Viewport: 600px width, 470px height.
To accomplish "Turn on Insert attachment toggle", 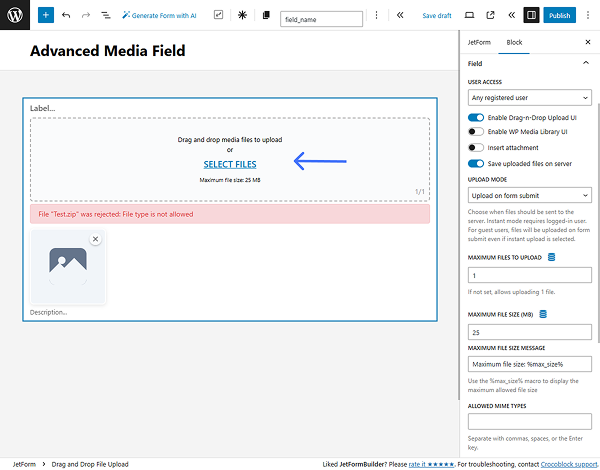I will tap(476, 148).
